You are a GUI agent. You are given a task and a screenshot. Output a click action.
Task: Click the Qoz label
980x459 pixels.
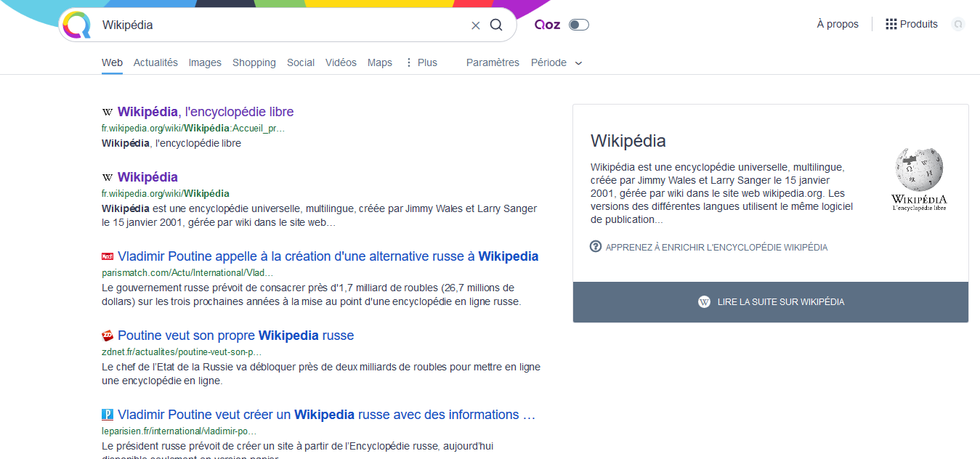pyautogui.click(x=548, y=25)
